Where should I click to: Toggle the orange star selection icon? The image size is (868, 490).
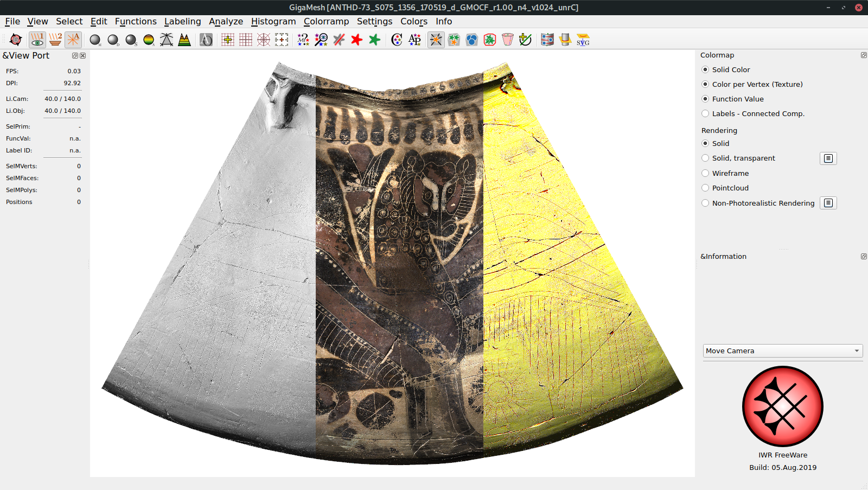pos(436,40)
